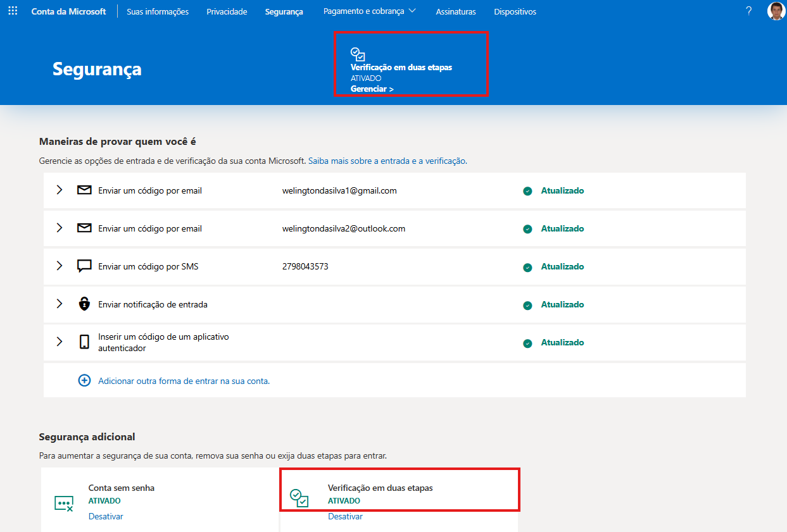Click the plus circle icon to add method
Screen dimensions: 787x532
(x=84, y=380)
